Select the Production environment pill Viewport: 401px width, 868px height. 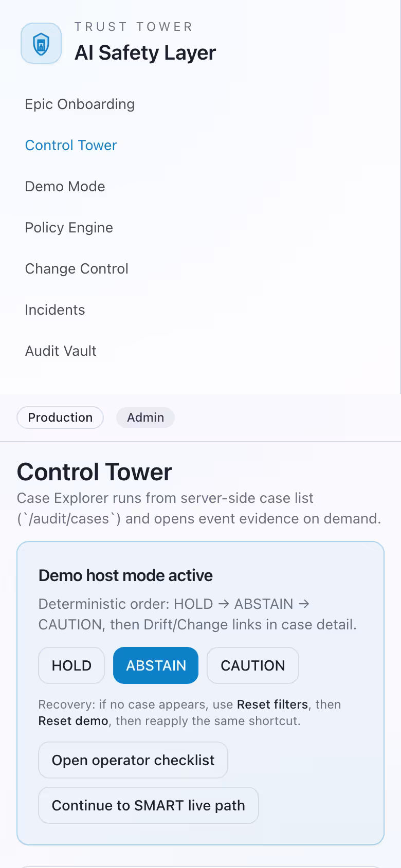[60, 417]
